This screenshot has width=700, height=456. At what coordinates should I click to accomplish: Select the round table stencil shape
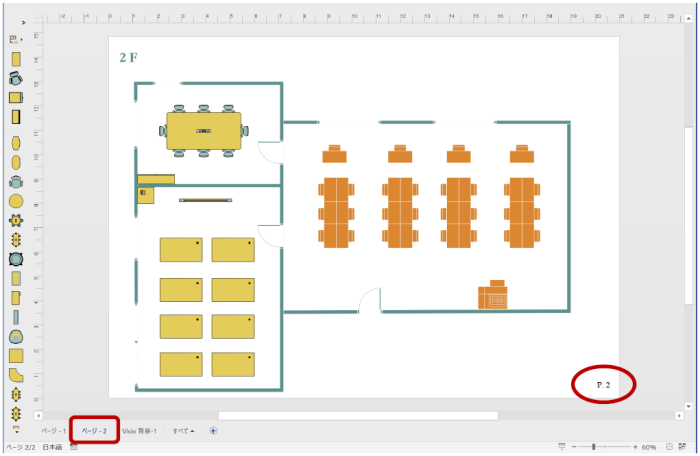[x=16, y=201]
